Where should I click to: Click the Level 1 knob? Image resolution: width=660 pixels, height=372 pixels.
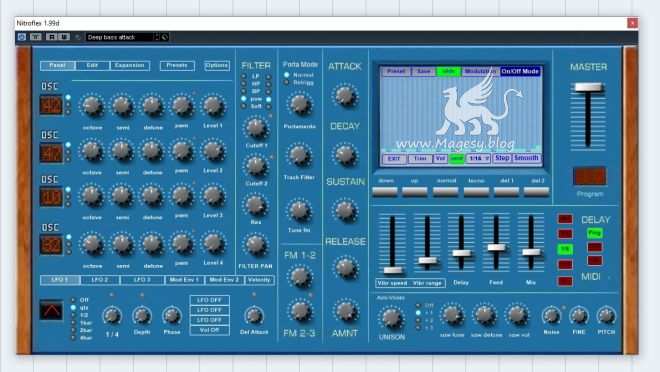point(213,106)
